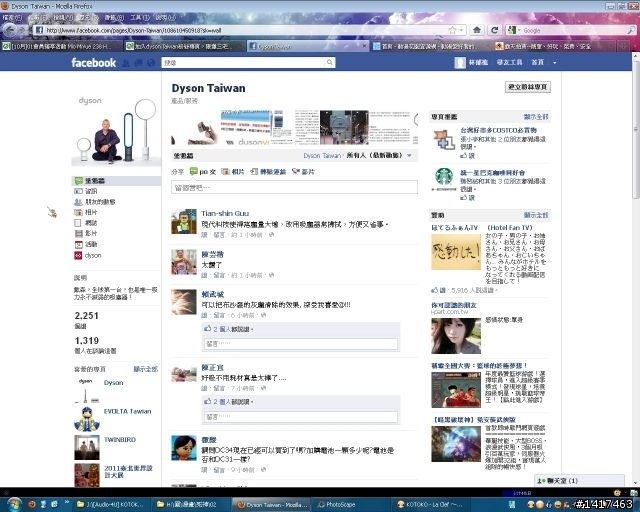Click 'Dyson Taiwan' owner link in wall header
640x512 pixels.
click(322, 156)
